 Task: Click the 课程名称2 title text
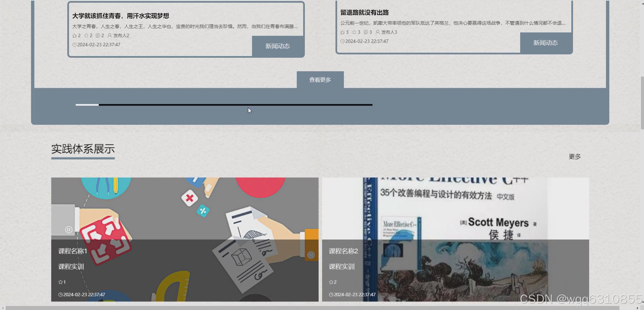tap(343, 251)
